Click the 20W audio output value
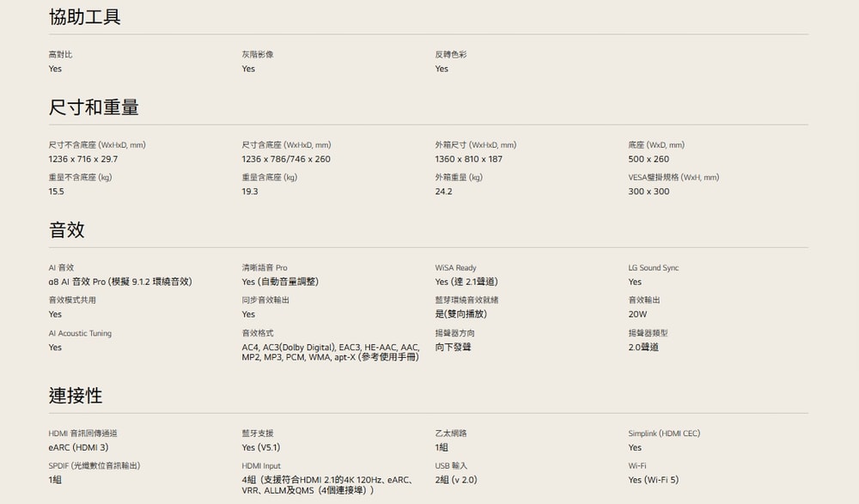This screenshot has height=504, width=859. (x=637, y=314)
